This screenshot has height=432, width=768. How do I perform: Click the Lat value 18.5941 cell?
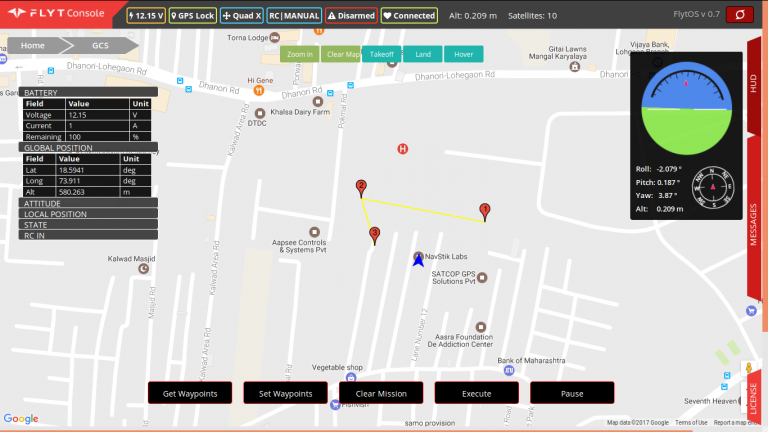click(88, 170)
